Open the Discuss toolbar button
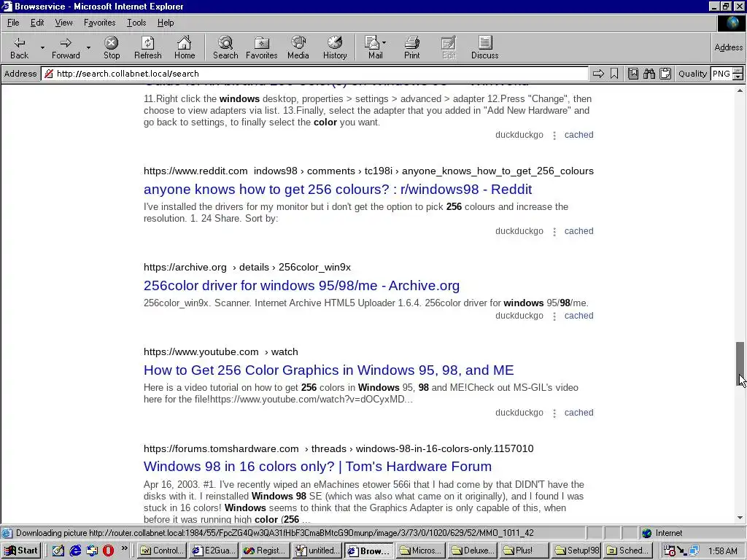747x560 pixels. pyautogui.click(x=484, y=47)
